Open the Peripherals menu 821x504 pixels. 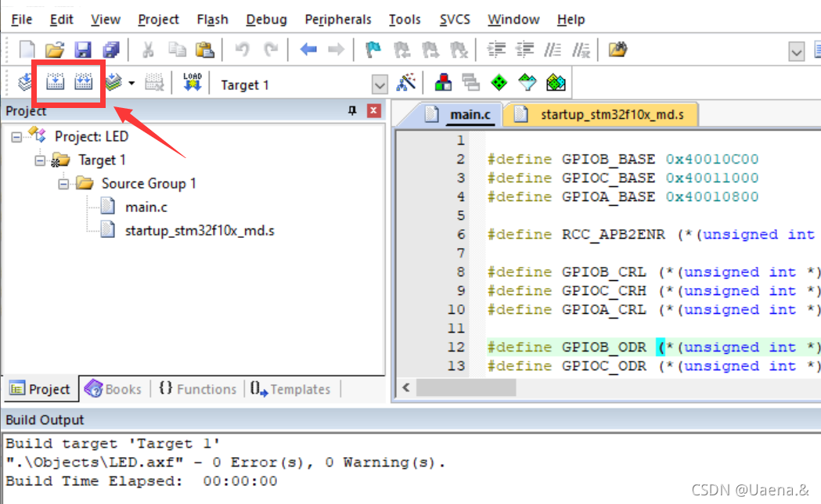[x=338, y=20]
